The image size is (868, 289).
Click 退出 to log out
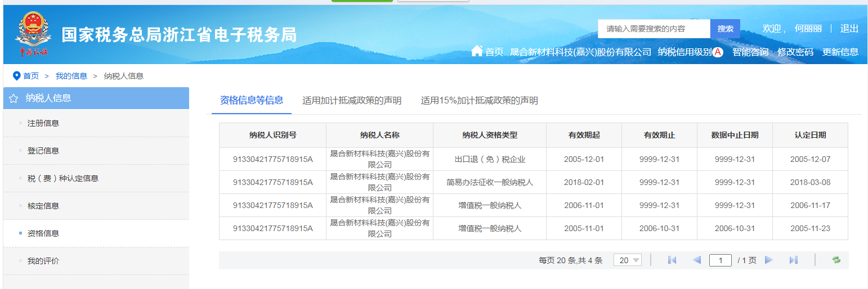click(849, 29)
